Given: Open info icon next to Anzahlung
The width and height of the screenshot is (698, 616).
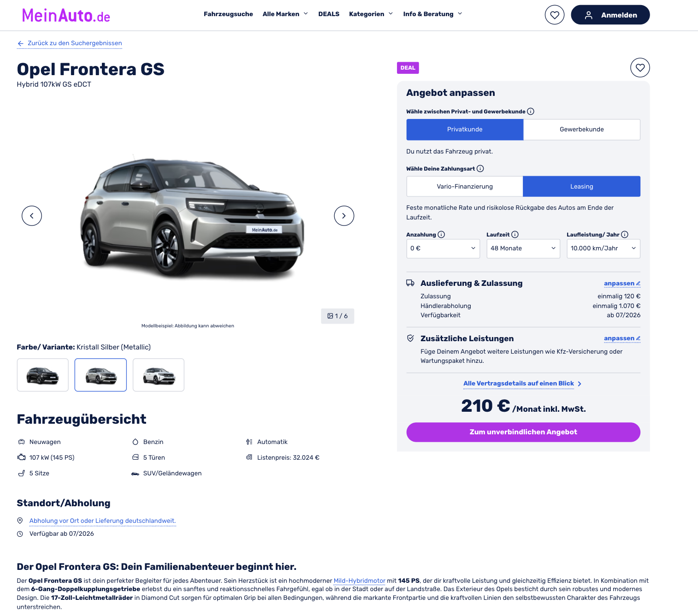Looking at the screenshot, I should [441, 234].
